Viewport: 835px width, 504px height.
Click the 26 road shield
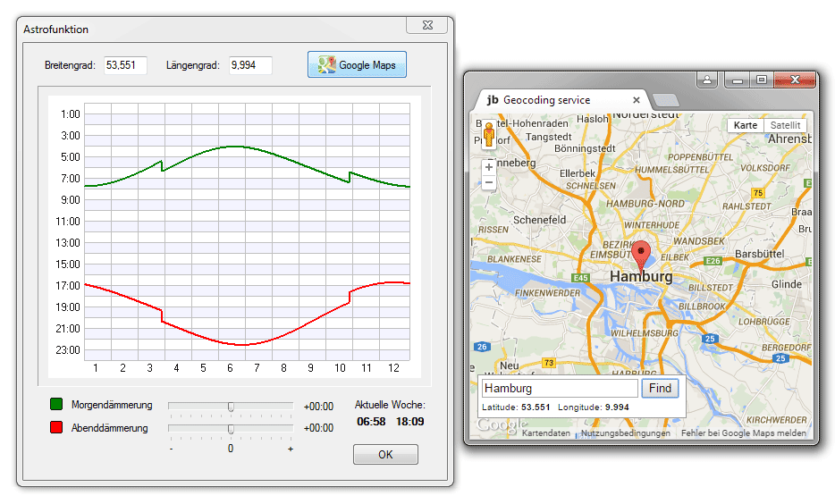click(x=482, y=347)
